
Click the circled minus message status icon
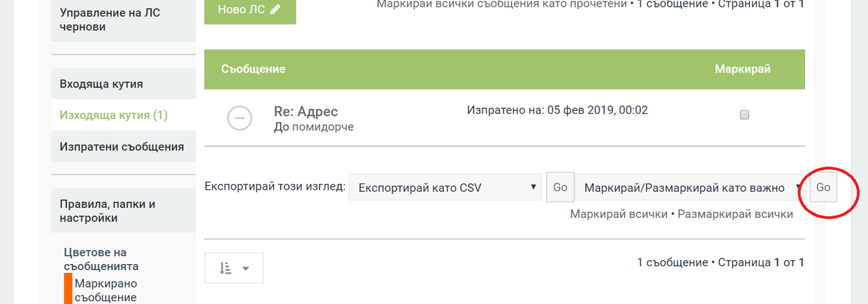coord(239,118)
